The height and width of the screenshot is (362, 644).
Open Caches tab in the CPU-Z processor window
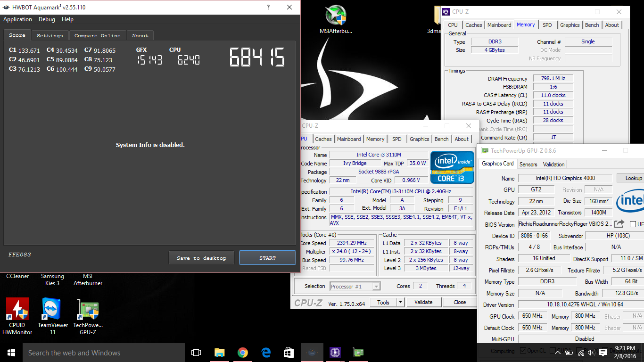[323, 139]
